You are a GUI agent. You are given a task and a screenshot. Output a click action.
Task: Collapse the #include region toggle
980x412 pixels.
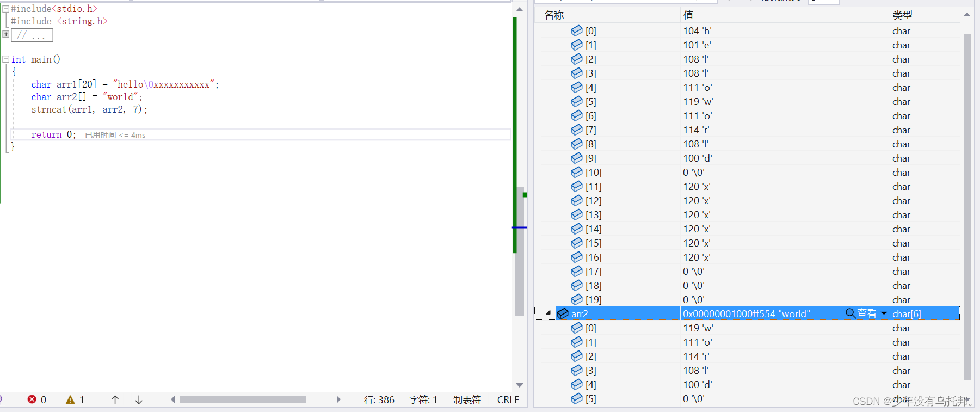coord(5,9)
